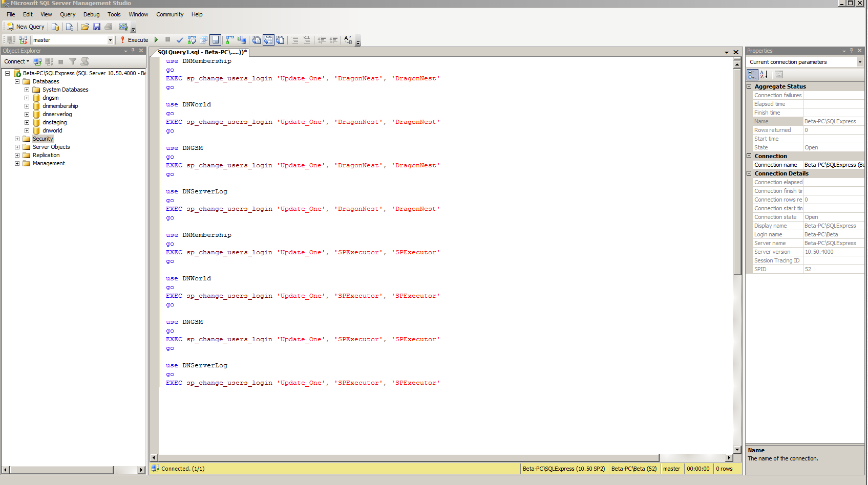
Task: Increase indent of the query text
Action: pyautogui.click(x=333, y=40)
